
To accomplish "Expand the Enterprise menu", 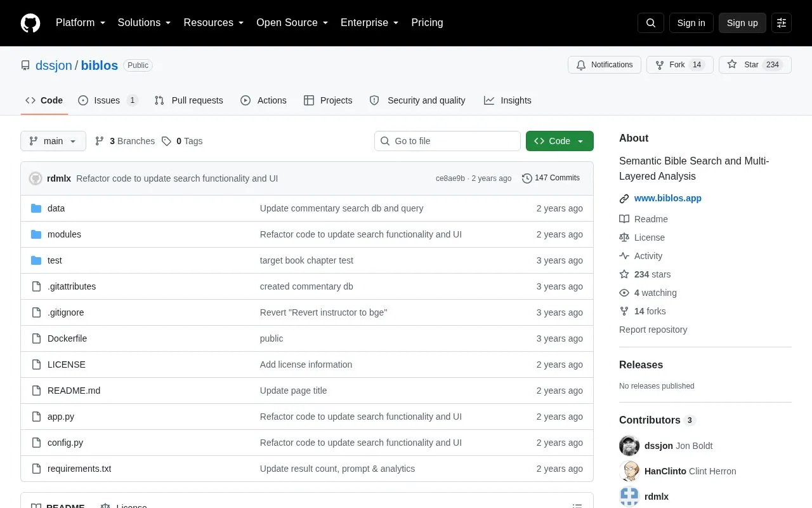I will pos(369,23).
